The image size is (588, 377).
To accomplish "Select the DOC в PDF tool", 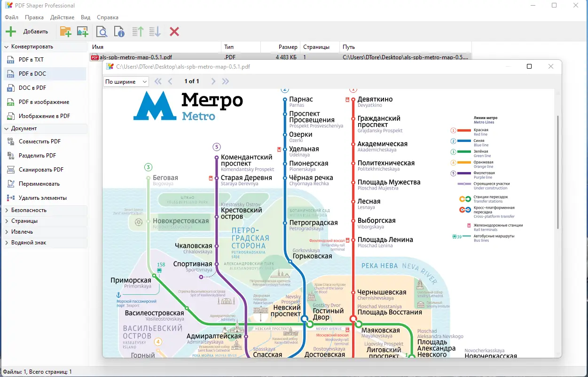I will click(x=45, y=88).
